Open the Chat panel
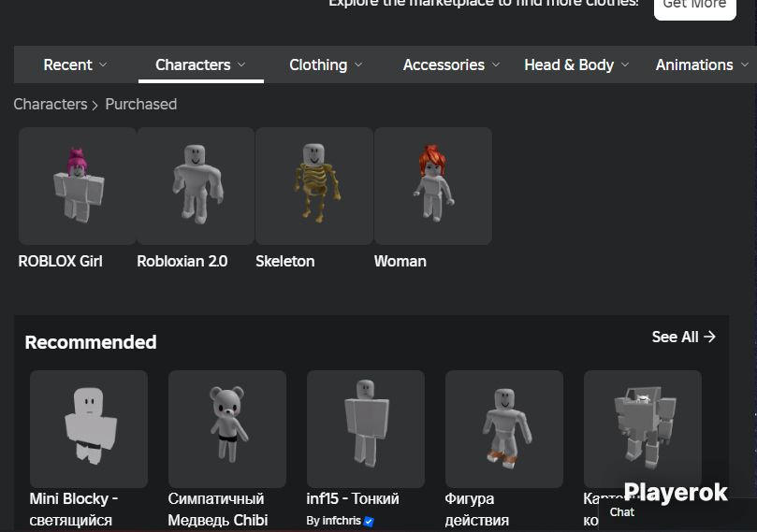This screenshot has height=532, width=757. point(622,512)
